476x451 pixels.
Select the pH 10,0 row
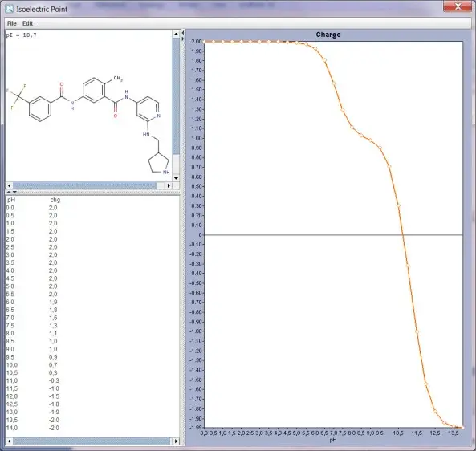(x=92, y=365)
